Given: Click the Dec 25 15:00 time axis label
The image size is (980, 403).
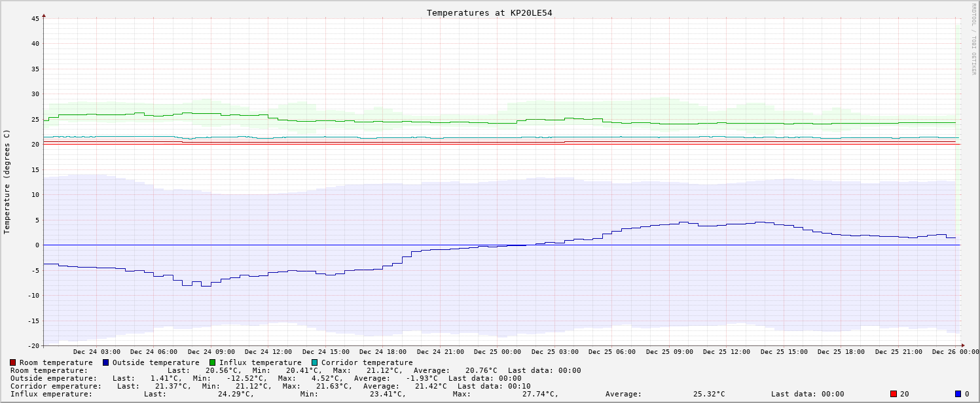Looking at the screenshot, I should [784, 352].
